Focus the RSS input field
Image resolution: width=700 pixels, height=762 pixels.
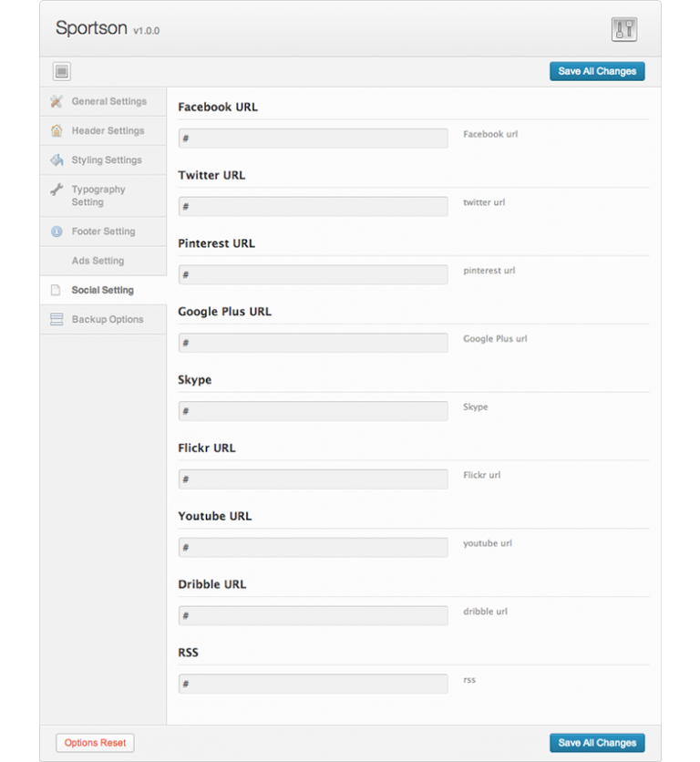(x=313, y=684)
